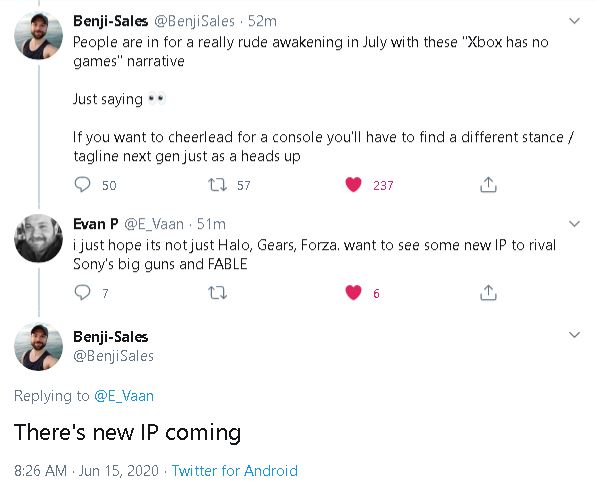Share the Xbox has no games tweet
The image size is (597, 489).
pos(488,185)
